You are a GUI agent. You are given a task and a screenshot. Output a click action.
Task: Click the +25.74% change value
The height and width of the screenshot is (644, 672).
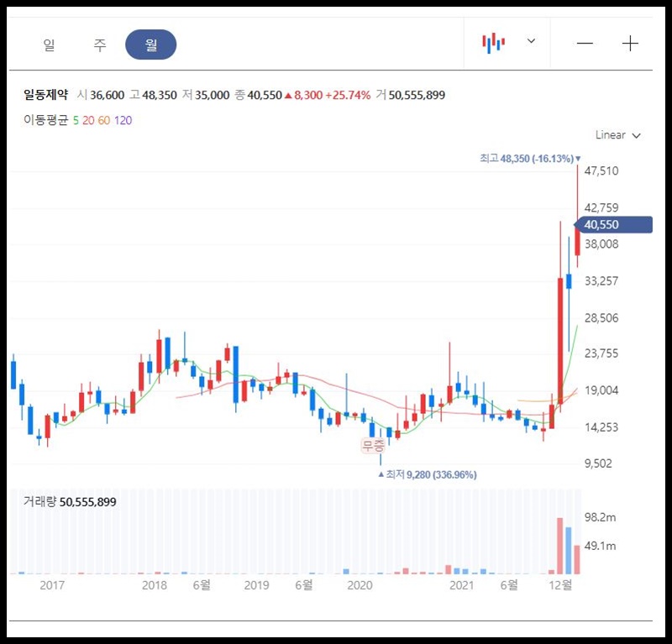(x=348, y=95)
